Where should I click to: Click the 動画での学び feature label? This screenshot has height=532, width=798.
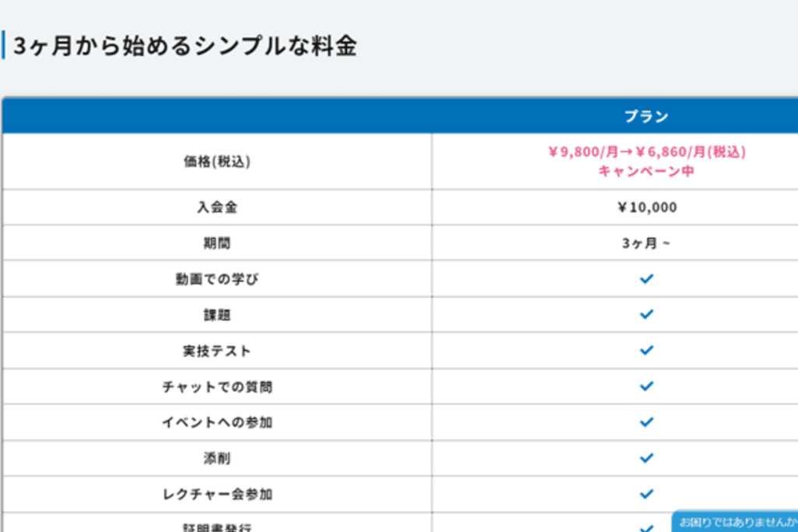pyautogui.click(x=217, y=279)
